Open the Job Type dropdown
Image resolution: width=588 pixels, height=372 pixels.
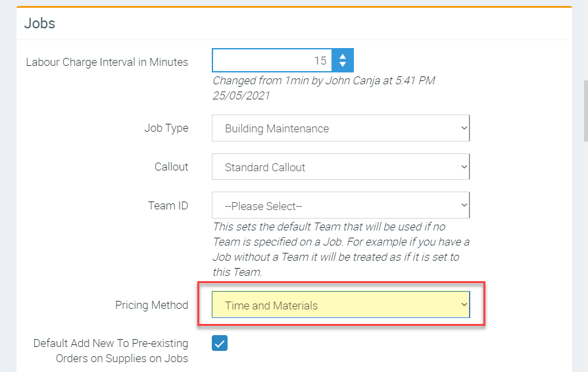[340, 128]
